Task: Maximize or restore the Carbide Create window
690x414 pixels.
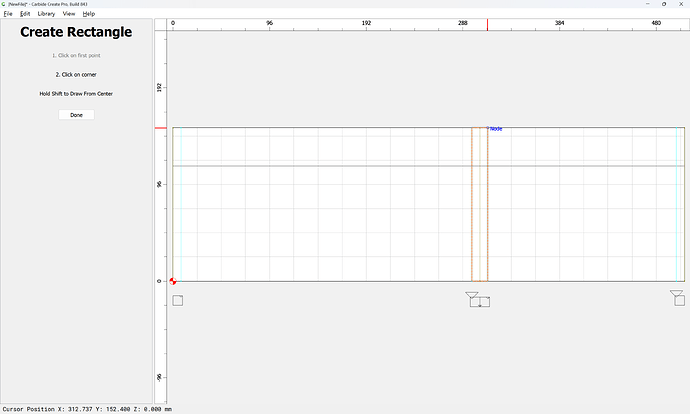Action: 664,4
